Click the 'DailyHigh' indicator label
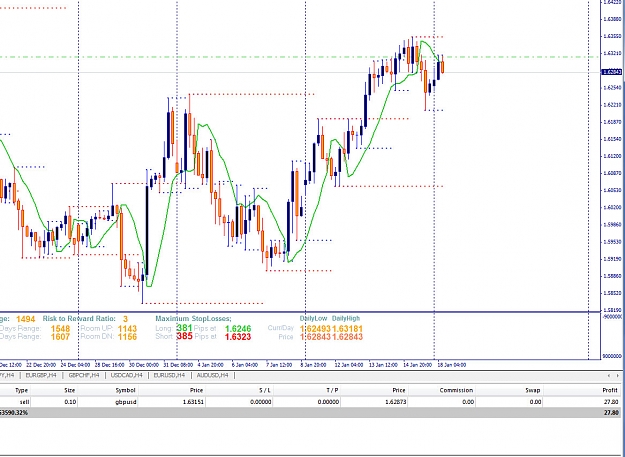This screenshot has width=625, height=457. point(346,318)
